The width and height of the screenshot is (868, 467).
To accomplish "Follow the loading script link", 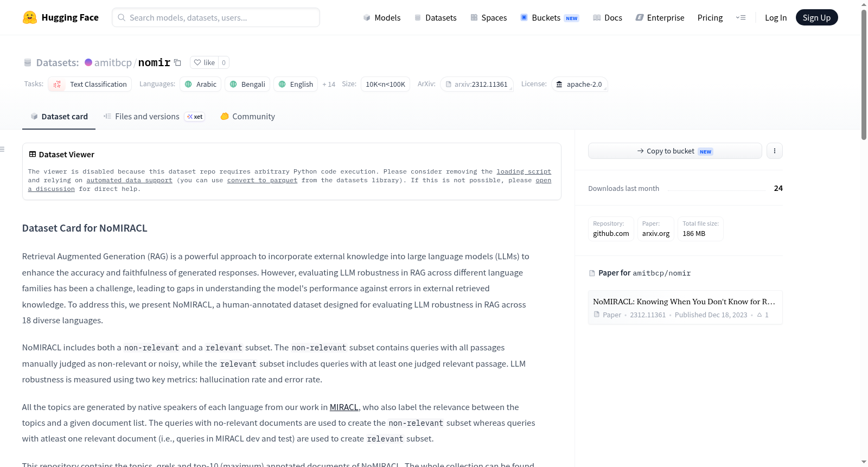I will click(524, 171).
